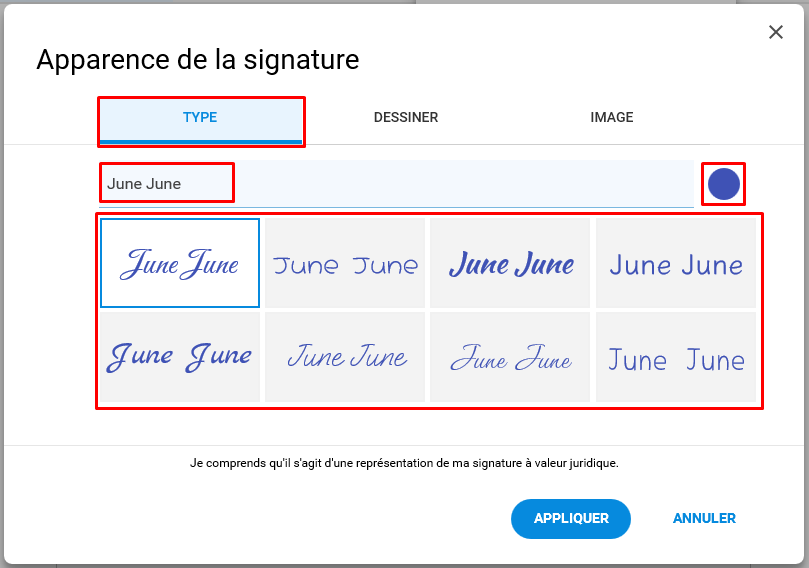This screenshot has width=809, height=568.
Task: Click the 'Apparence de la signature' heading
Action: pos(198,59)
